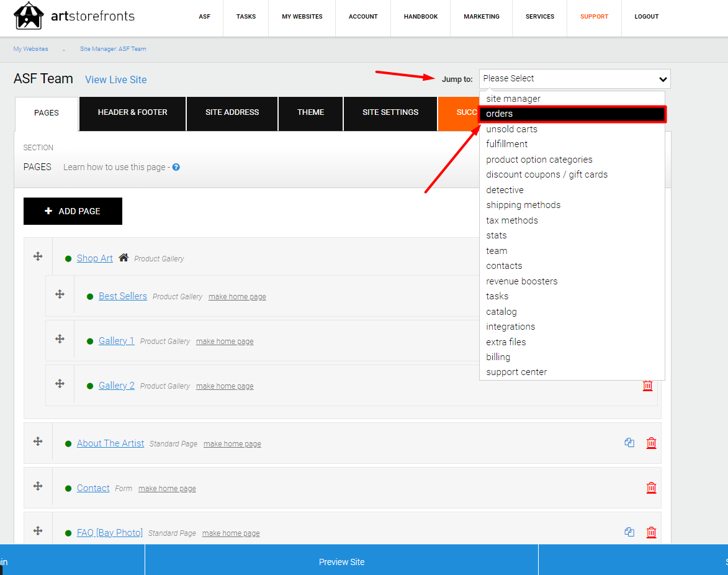Click green status dot for Gallery 2
Screen dimensions: 728x575
90,386
